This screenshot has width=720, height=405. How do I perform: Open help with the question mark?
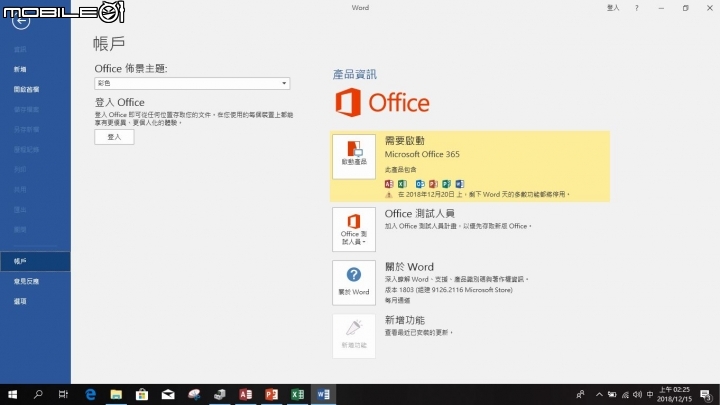tap(636, 8)
